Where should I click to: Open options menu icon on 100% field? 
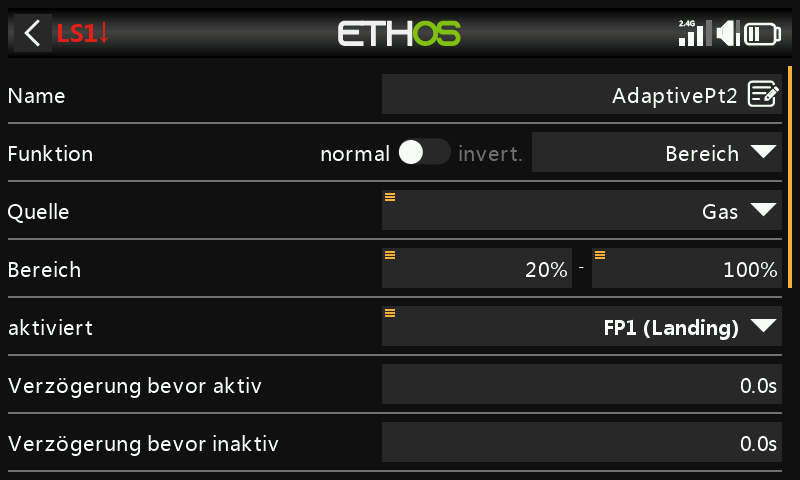(x=600, y=255)
